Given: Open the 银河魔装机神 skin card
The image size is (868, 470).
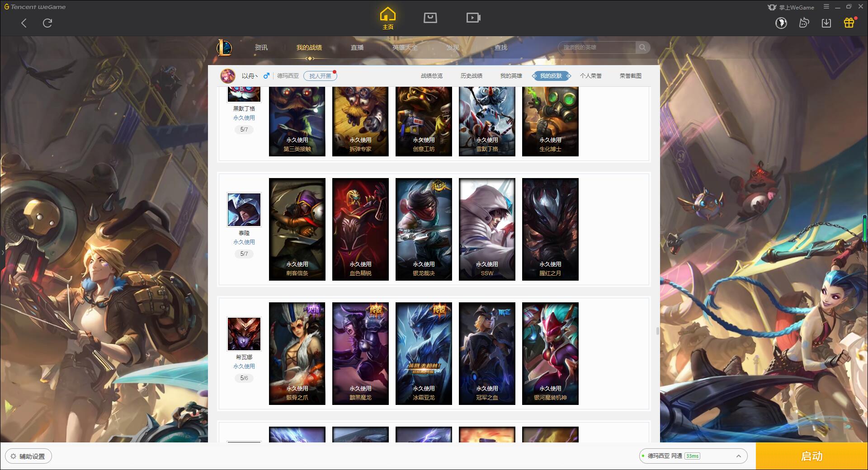Looking at the screenshot, I should point(550,353).
